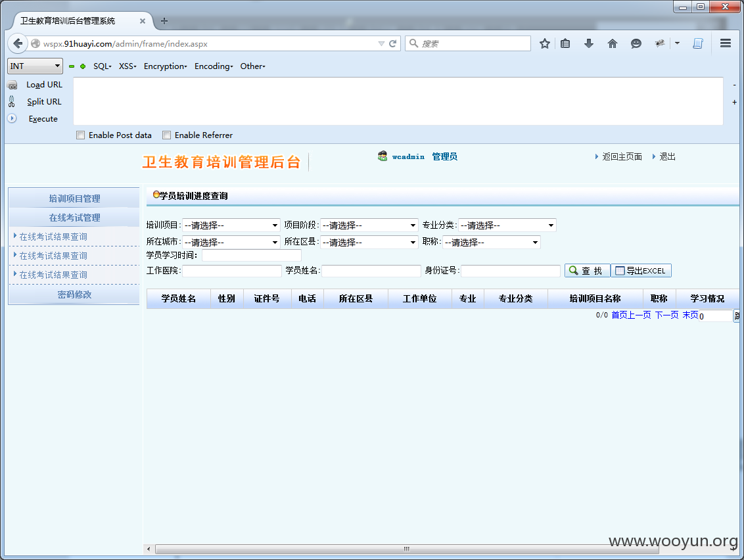Open downloads arrow icon
This screenshot has width=744, height=560.
click(589, 43)
